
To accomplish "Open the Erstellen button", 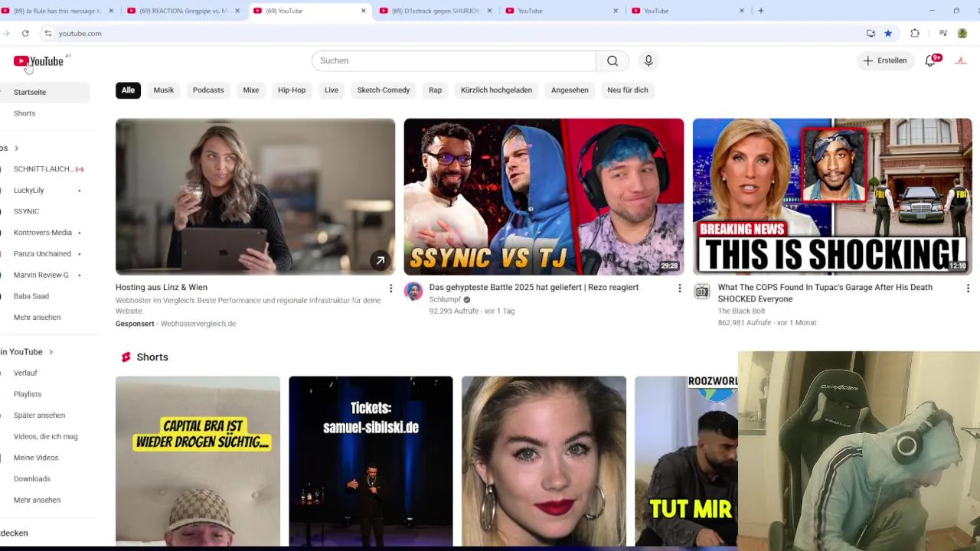I will point(885,60).
